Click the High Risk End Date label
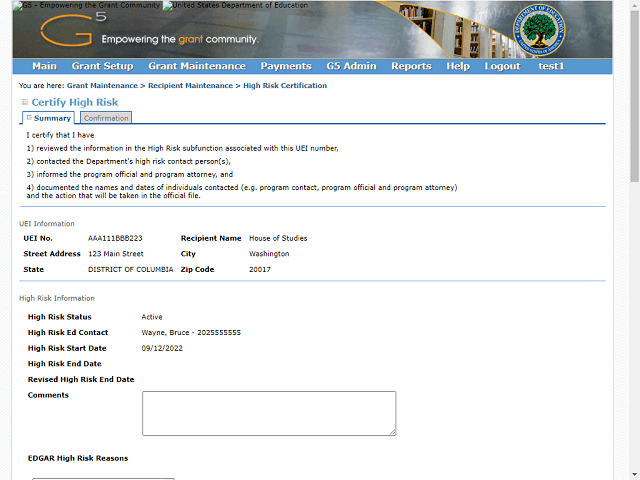Viewport: 640px width, 480px height. [x=64, y=364]
